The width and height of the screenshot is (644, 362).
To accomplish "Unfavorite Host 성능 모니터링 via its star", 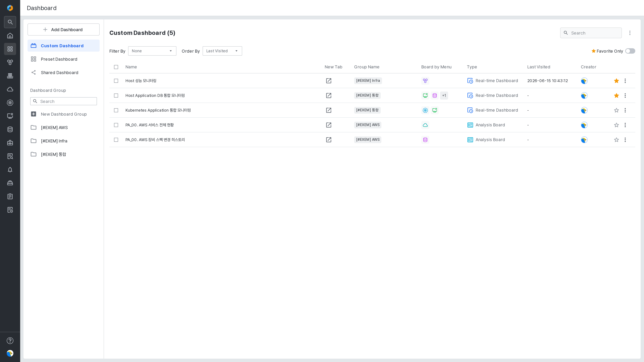I will tap(616, 81).
